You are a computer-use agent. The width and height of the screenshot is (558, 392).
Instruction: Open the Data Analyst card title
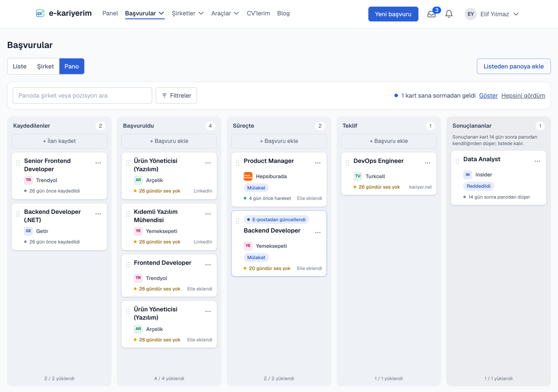(x=482, y=159)
